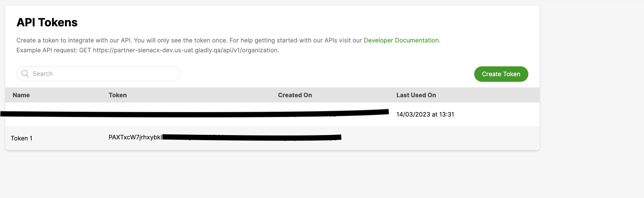
Task: Sort by the Name column header
Action: [x=21, y=95]
